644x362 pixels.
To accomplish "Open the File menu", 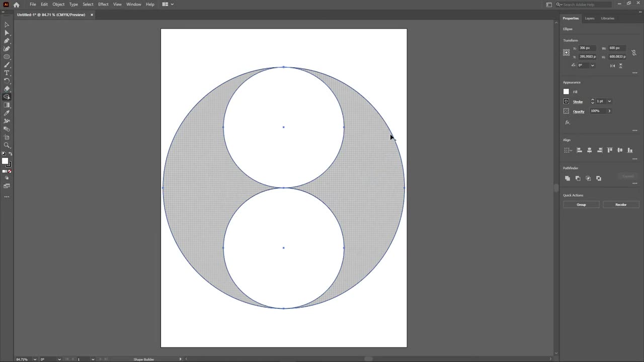I will (33, 5).
